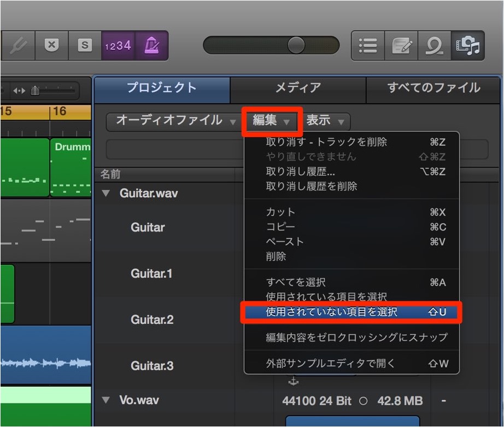This screenshot has width=504, height=427.
Task: Switch to the メディア tab
Action: (x=298, y=88)
